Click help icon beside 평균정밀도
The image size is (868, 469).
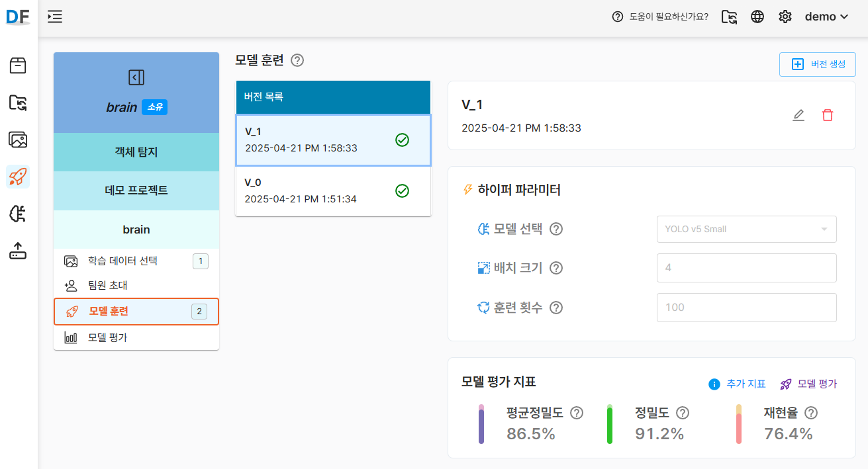(577, 413)
